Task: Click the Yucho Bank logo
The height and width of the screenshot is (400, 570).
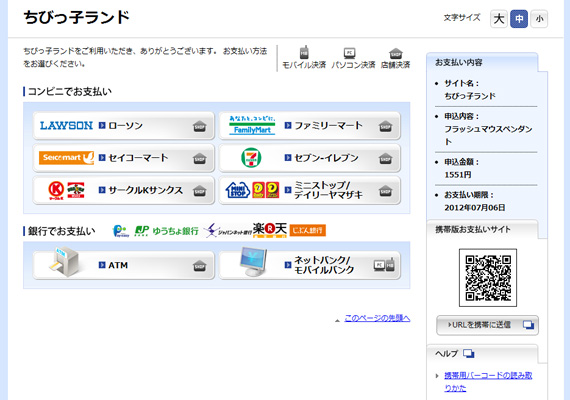Action: (x=166, y=231)
